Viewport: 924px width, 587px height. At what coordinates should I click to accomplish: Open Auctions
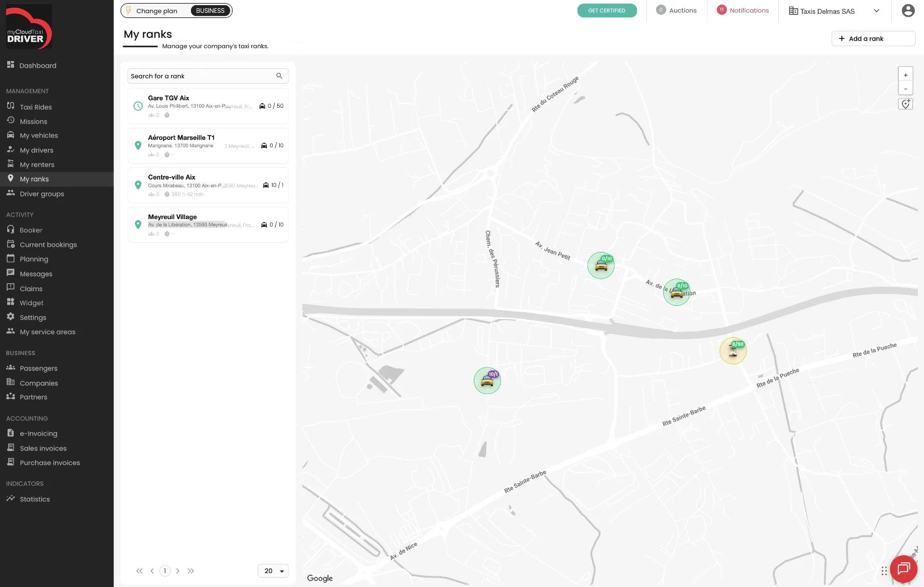[677, 10]
